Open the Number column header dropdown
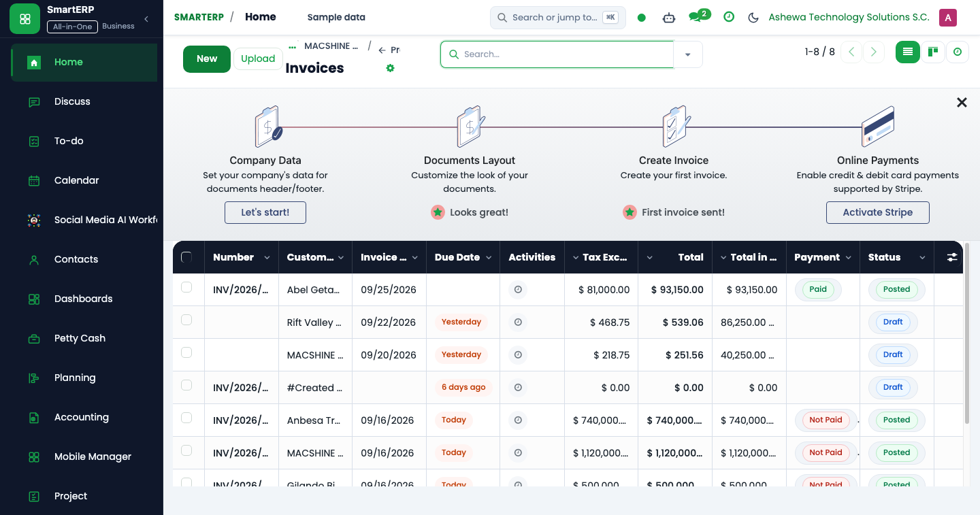Screen dimensions: 980x515 coord(267,258)
